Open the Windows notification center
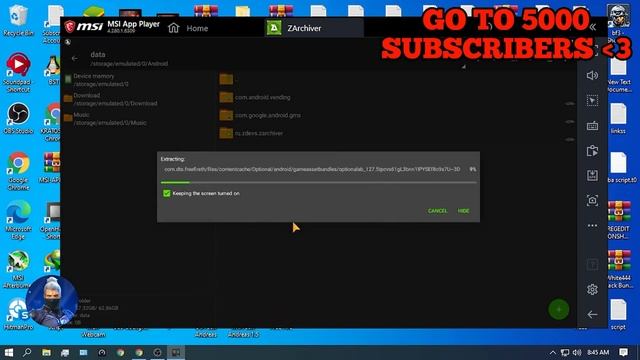The image size is (640, 360). pyautogui.click(x=623, y=352)
